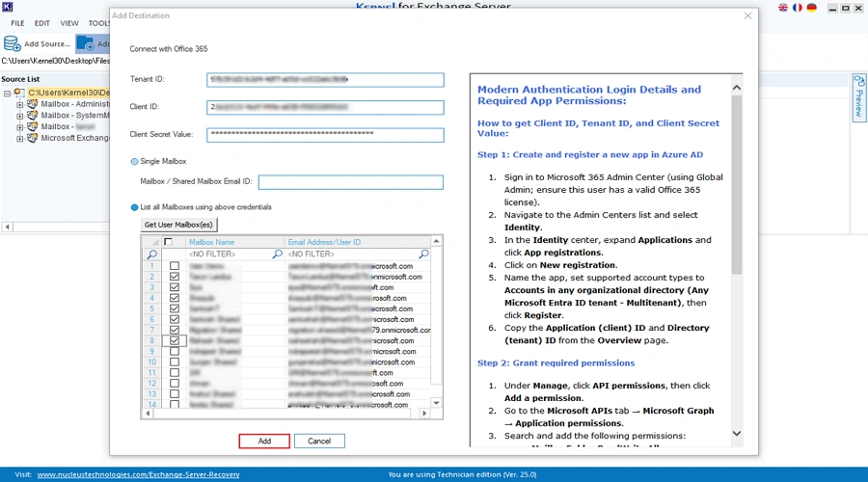
Task: Click the help panel scroll-up arrow
Action: pyautogui.click(x=736, y=88)
